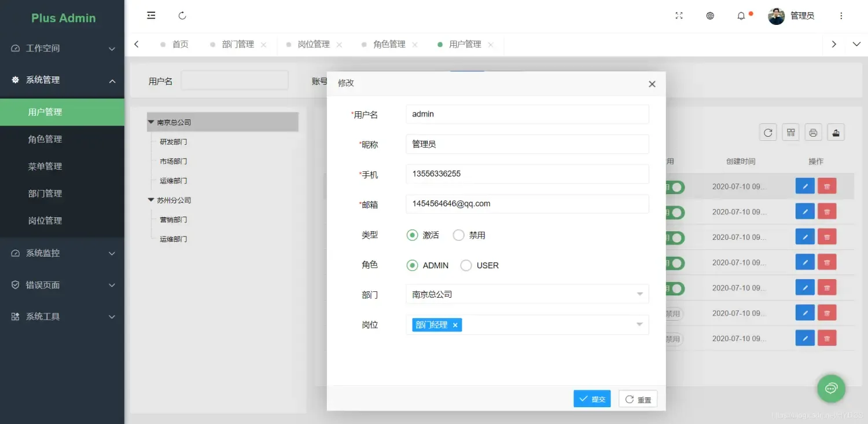
Task: Click the refresh page icon in the top bar
Action: [x=182, y=16]
